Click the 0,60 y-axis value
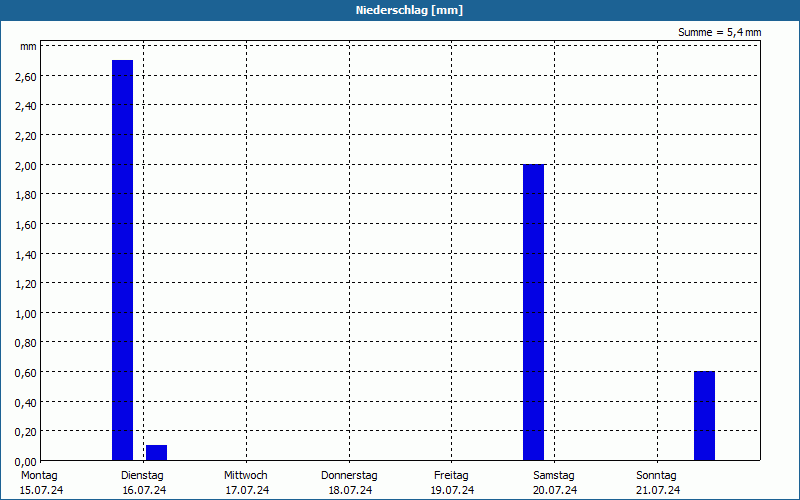Viewport: 800px width, 500px height. pos(26,373)
